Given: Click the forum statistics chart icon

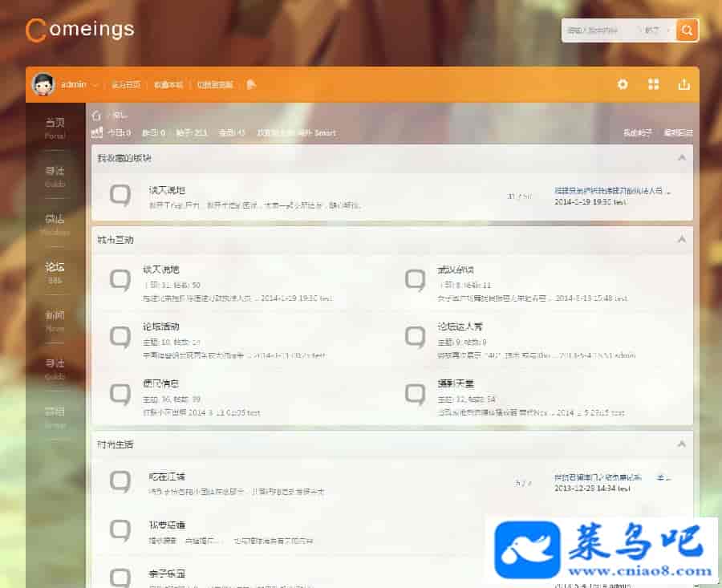Looking at the screenshot, I should (97, 132).
